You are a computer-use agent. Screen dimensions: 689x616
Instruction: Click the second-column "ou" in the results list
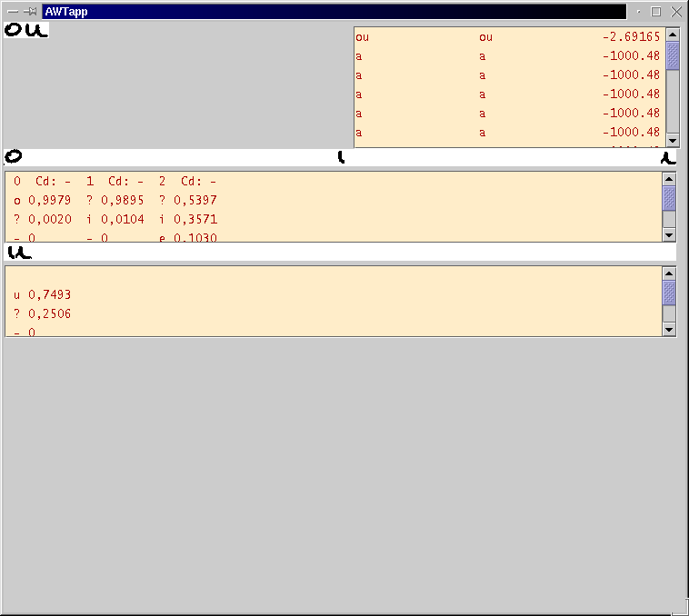(x=485, y=37)
